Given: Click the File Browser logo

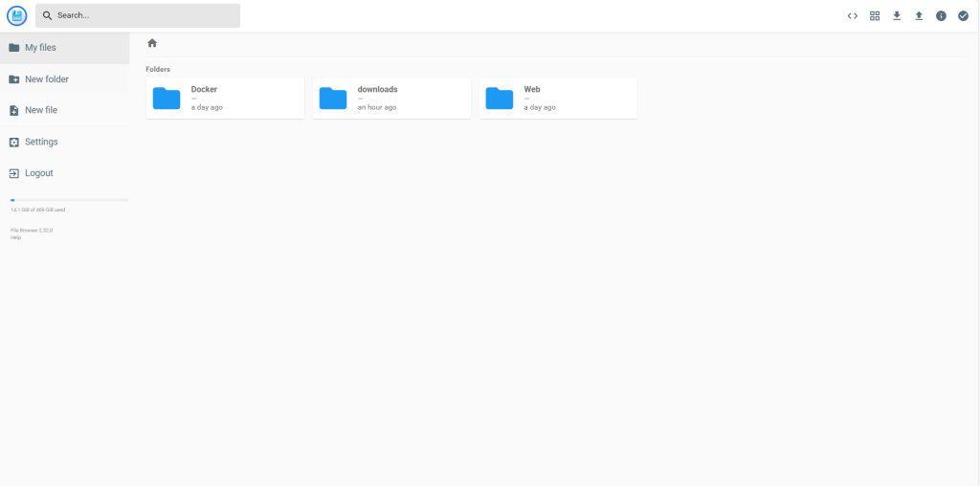Looking at the screenshot, I should 16,15.
